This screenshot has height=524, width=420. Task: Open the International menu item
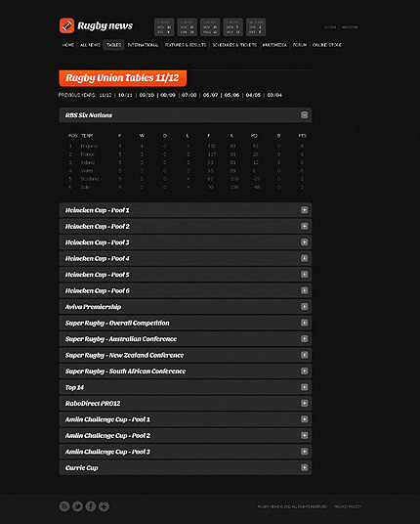[x=143, y=45]
